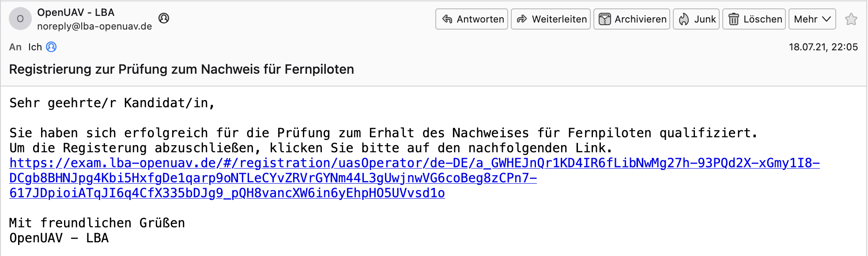The image size is (868, 256).
Task: Click the Antworten button label
Action: tap(480, 19)
